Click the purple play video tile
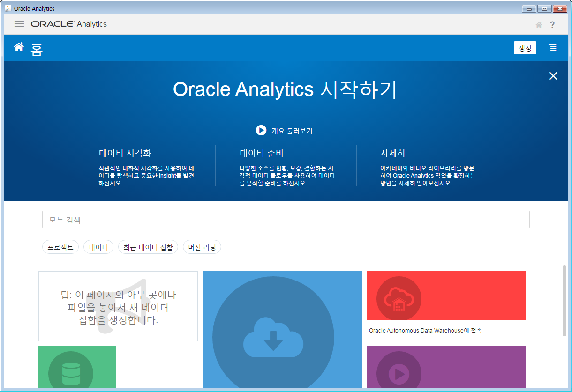Image resolution: width=572 pixels, height=392 pixels. tap(446, 367)
